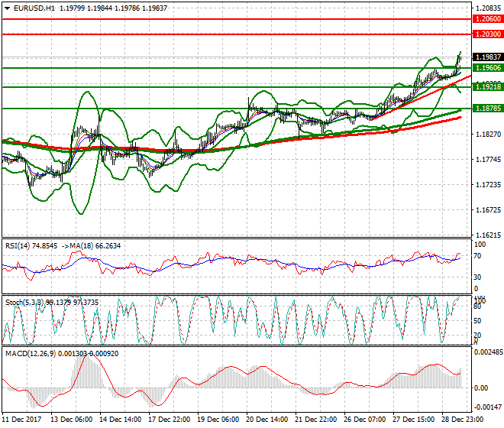
Task: Click the green 1.19606 level label
Action: click(x=488, y=68)
